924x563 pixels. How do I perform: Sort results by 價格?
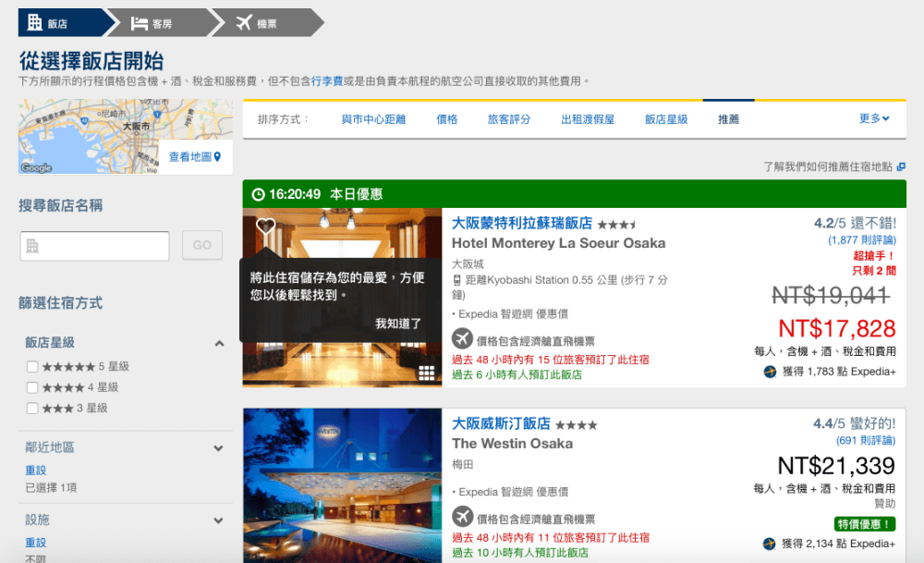tap(446, 119)
